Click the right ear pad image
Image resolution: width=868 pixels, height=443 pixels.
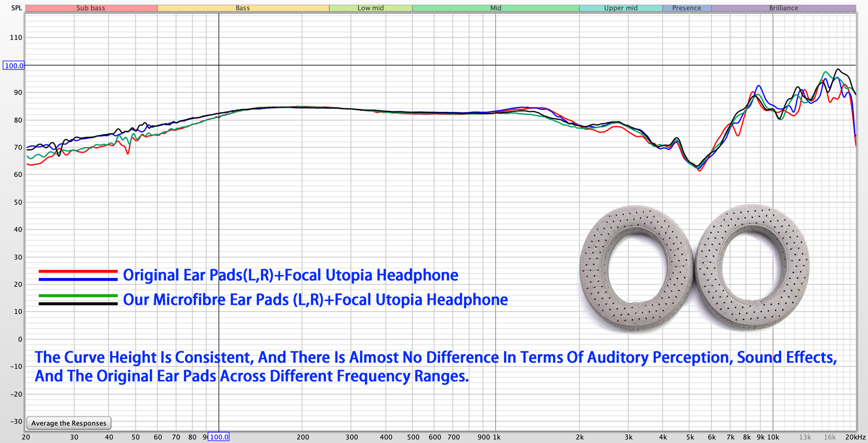(752, 267)
